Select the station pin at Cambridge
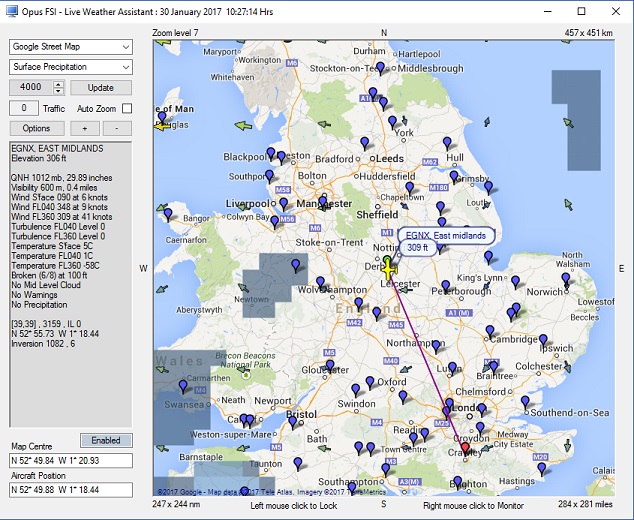The width and height of the screenshot is (634, 520). tap(490, 331)
